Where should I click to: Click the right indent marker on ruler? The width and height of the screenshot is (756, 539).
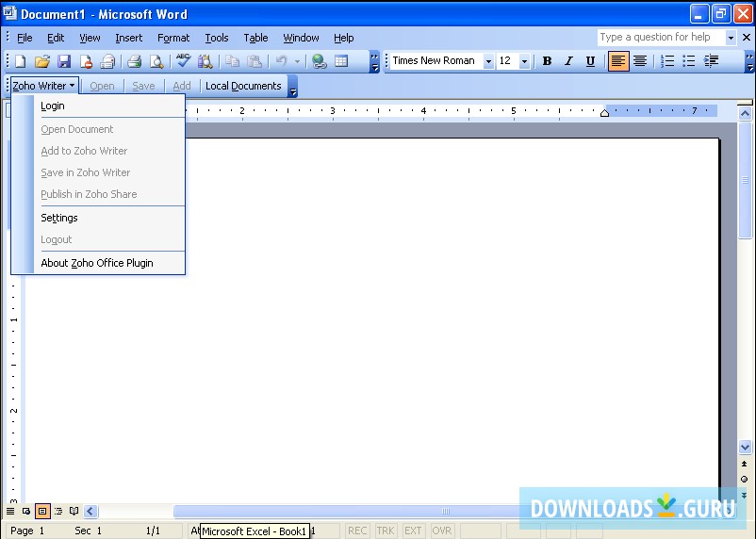click(x=604, y=113)
